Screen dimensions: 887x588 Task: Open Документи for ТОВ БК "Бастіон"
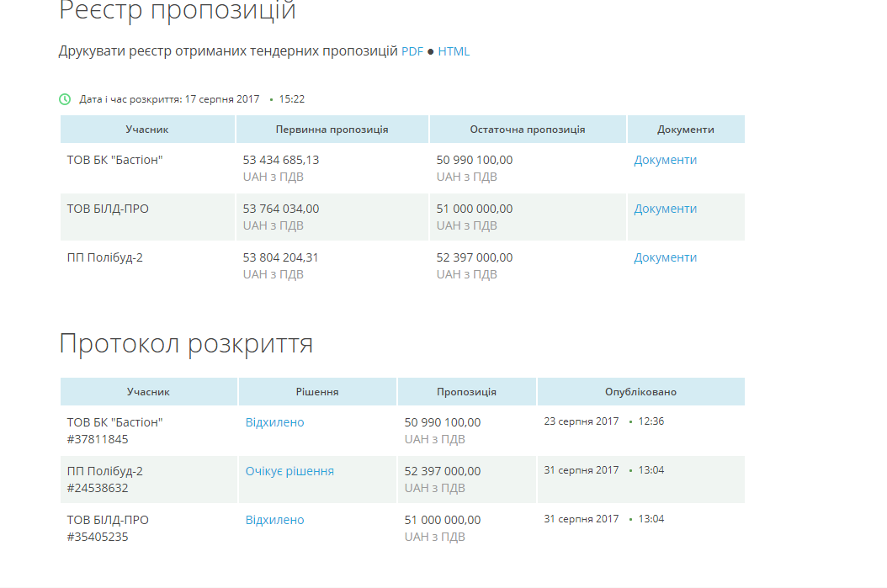665,160
